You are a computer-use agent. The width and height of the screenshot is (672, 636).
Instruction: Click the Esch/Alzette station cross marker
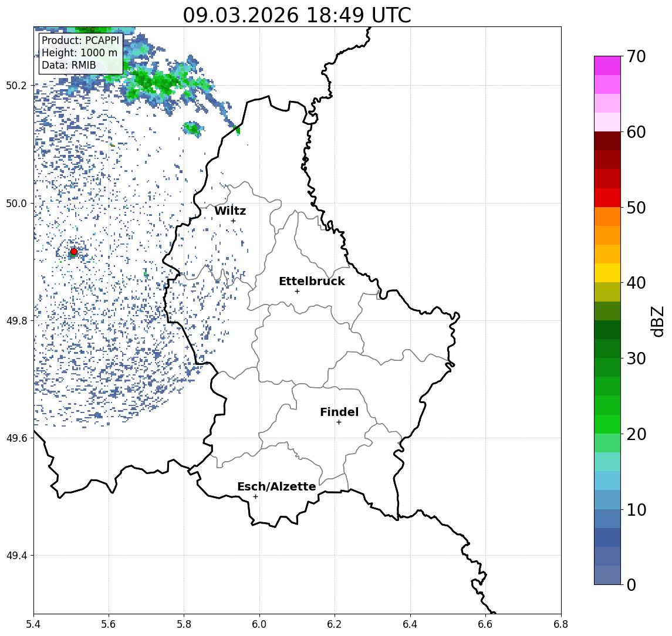point(255,497)
